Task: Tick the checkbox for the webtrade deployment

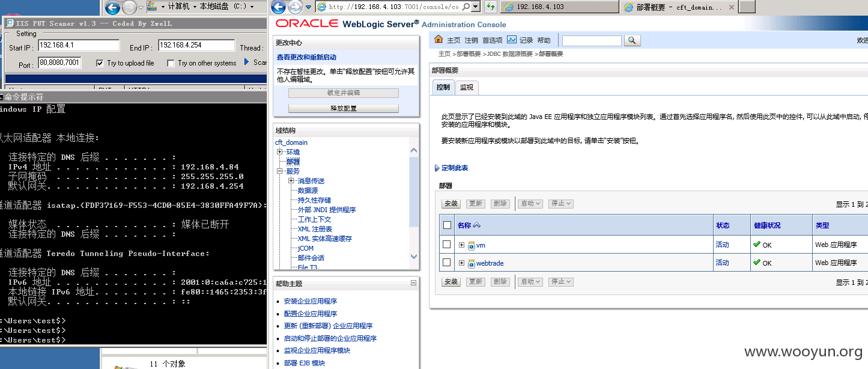Action: [x=446, y=263]
